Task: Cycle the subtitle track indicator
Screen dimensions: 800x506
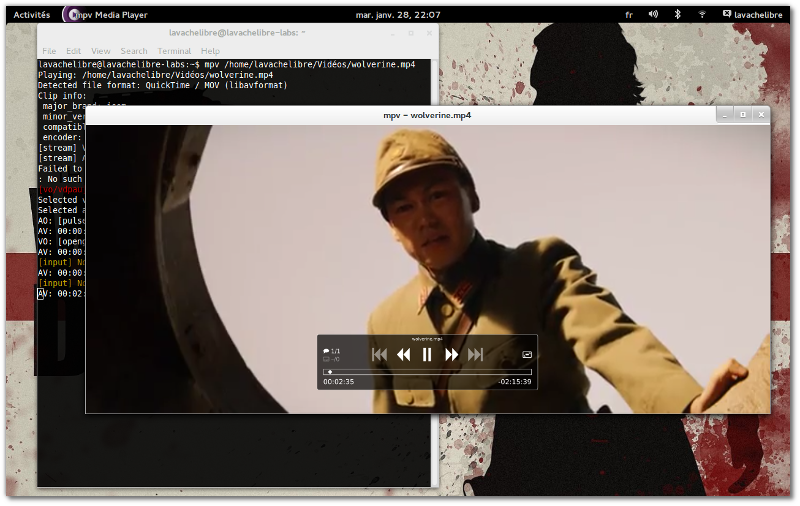Action: [330, 359]
